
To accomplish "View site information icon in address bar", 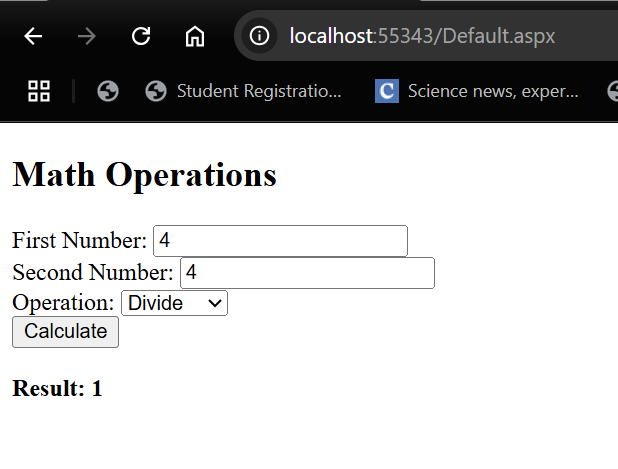I will [259, 36].
